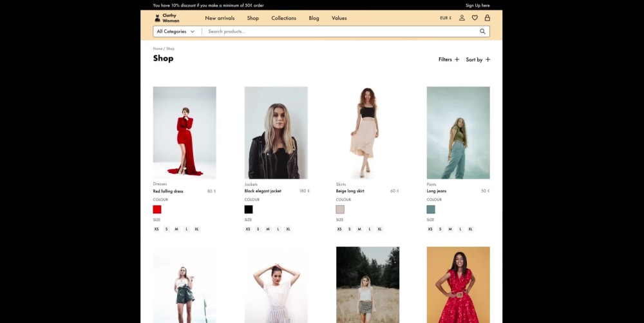Select the black colour swatch
Screen dimensions: 644x323
pos(249,210)
